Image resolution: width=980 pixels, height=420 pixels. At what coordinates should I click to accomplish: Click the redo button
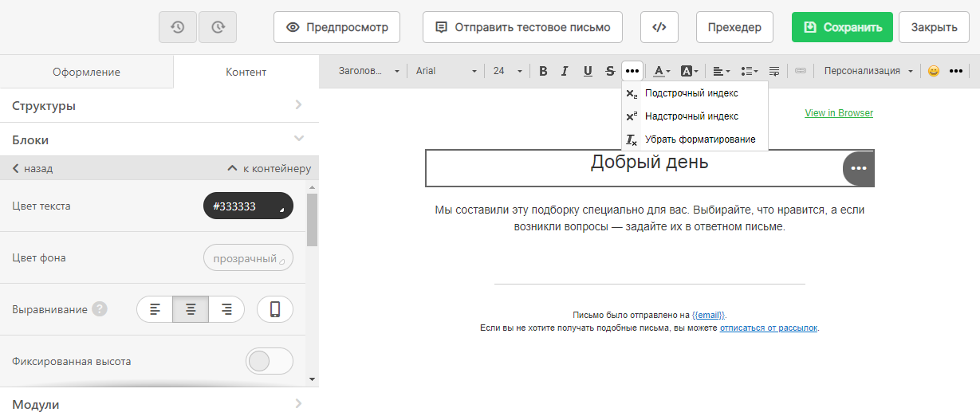pos(218,27)
